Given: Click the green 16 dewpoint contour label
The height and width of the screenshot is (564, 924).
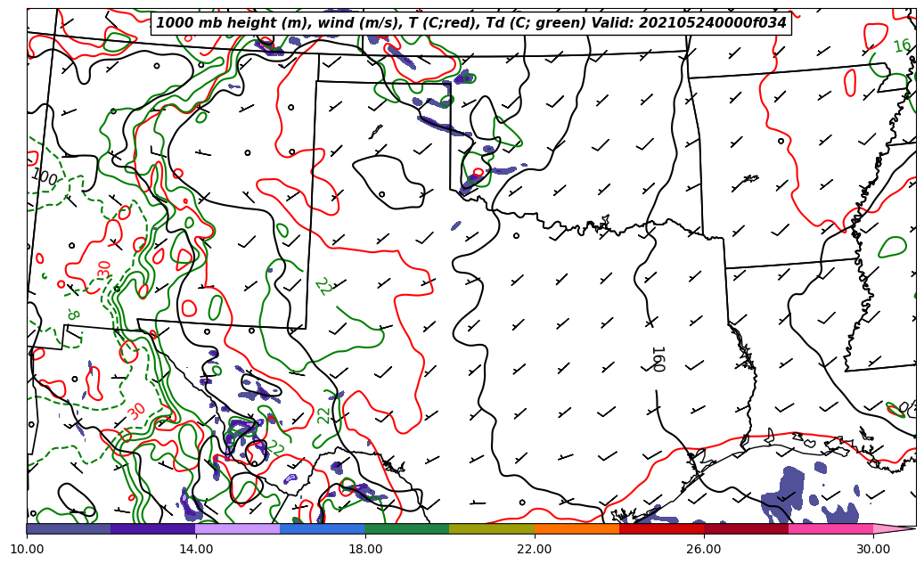Looking at the screenshot, I should (902, 45).
